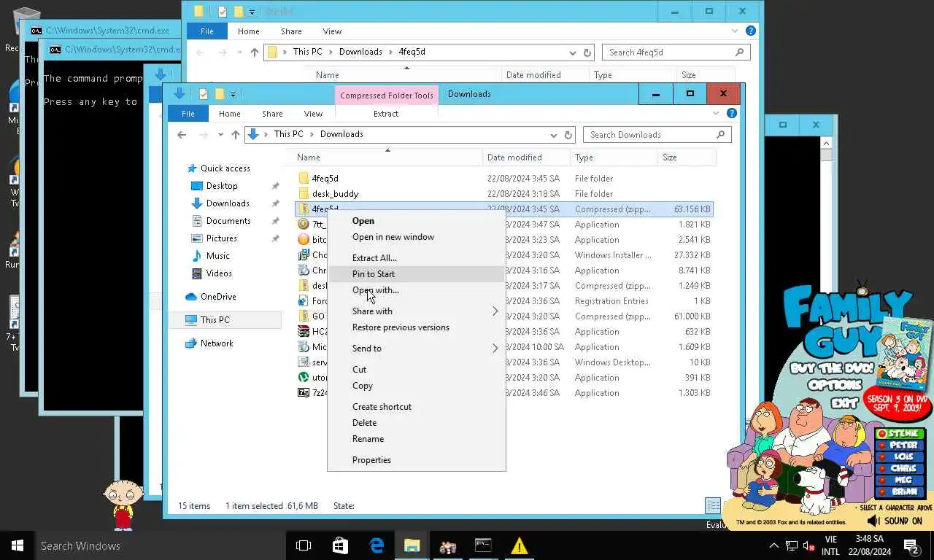Choose Rename from the context menu
The width and height of the screenshot is (934, 560).
point(368,439)
